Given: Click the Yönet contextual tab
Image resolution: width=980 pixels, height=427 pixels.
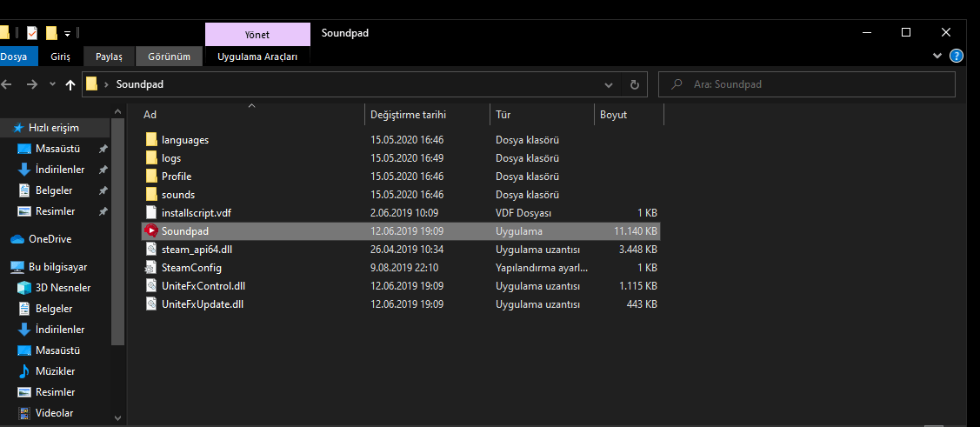Looking at the screenshot, I should coord(257,35).
